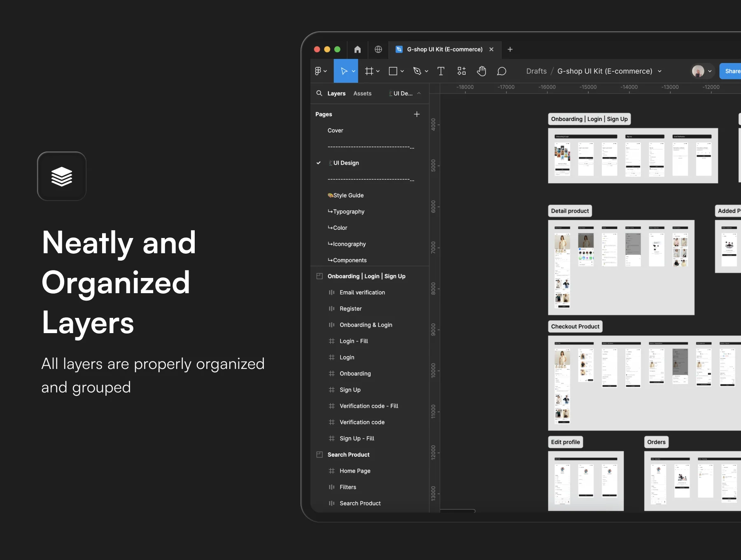Open the main menu dropdown chevron
Viewport: 741px width, 560px height.
click(x=325, y=71)
